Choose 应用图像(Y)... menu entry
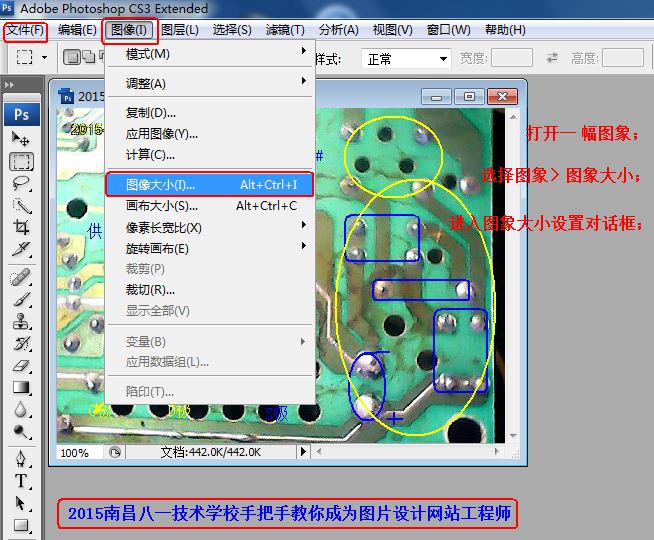The height and width of the screenshot is (540, 654). (210, 134)
